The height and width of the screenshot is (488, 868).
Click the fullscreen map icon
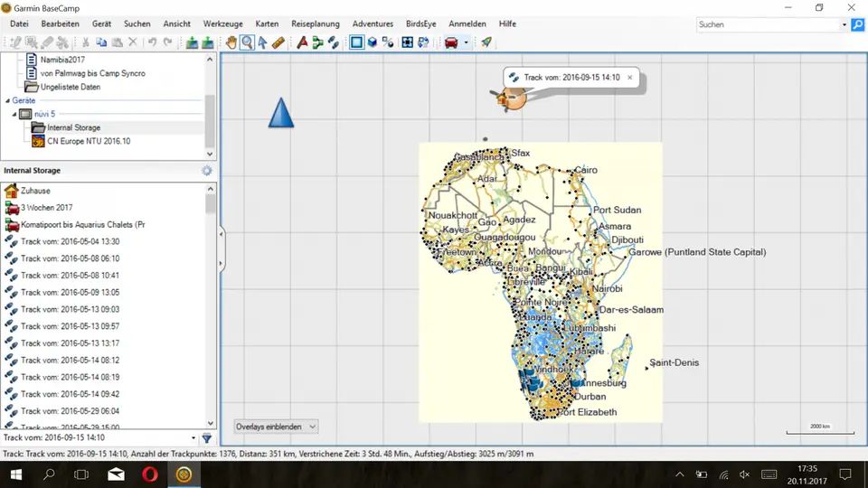coord(408,42)
